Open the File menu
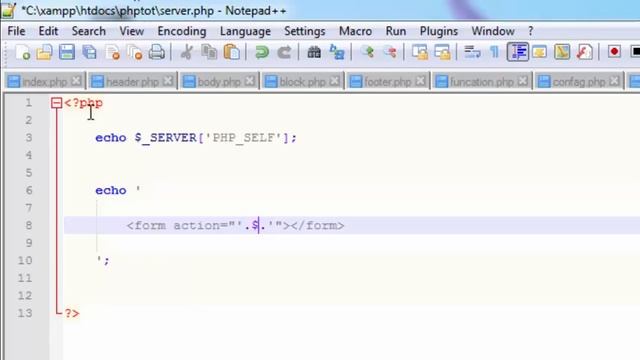 [16, 31]
